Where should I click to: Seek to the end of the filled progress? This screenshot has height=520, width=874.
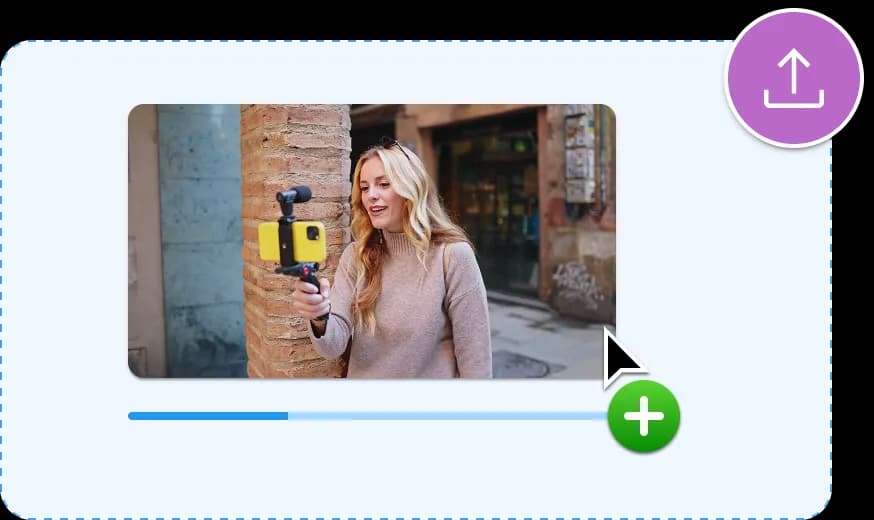288,415
